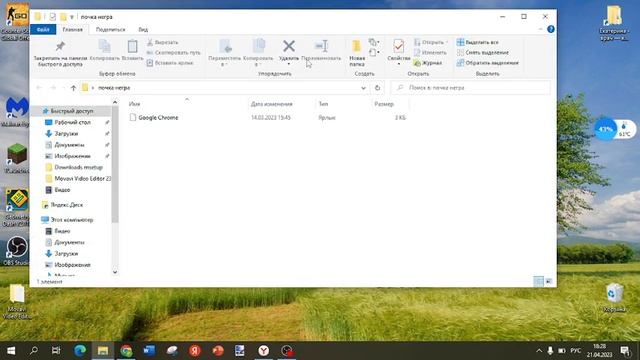Sort by Тип column header

tap(323, 104)
